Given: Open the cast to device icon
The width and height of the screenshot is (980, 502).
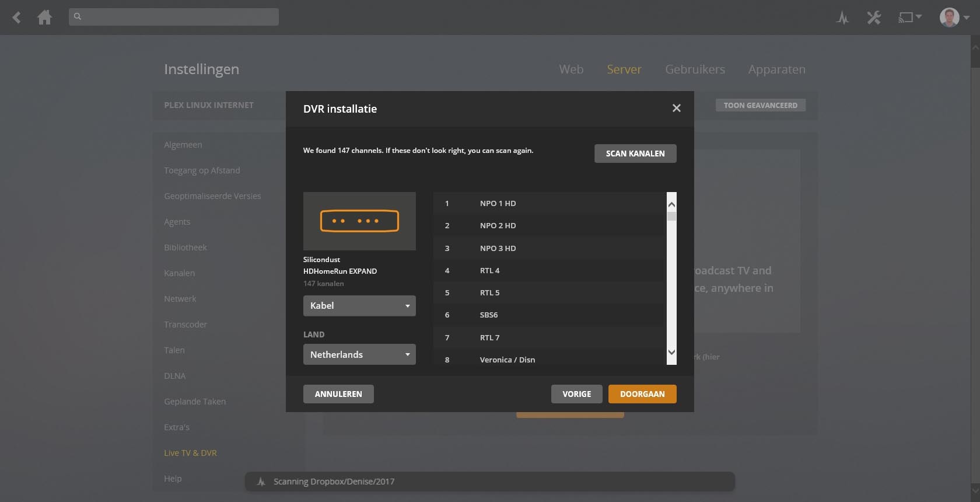Looking at the screenshot, I should pos(909,18).
